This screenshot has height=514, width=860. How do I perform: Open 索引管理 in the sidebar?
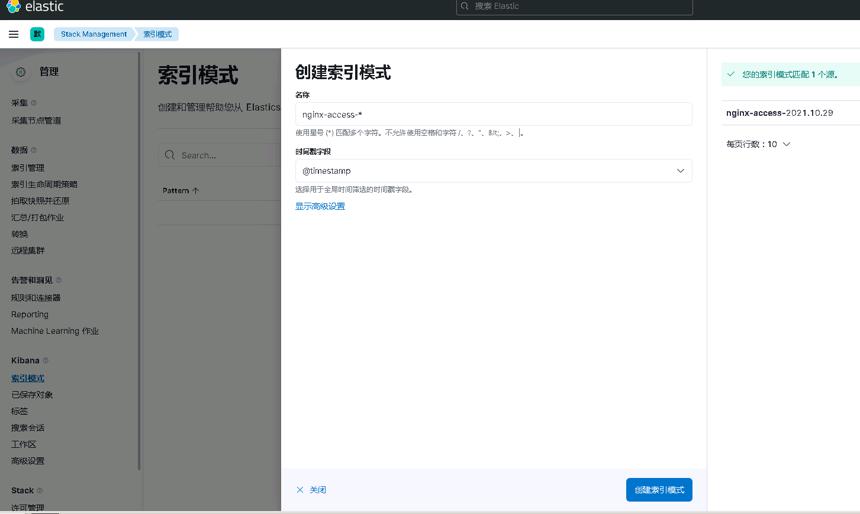28,168
